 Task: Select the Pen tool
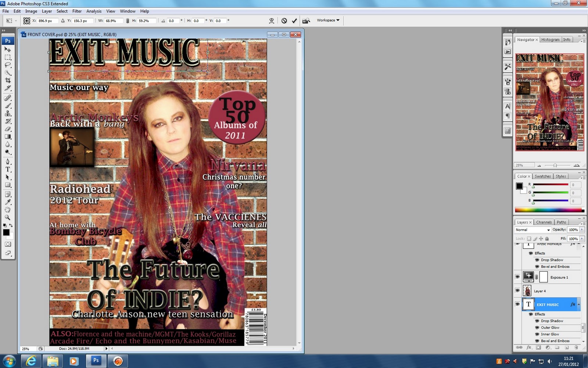click(8, 162)
